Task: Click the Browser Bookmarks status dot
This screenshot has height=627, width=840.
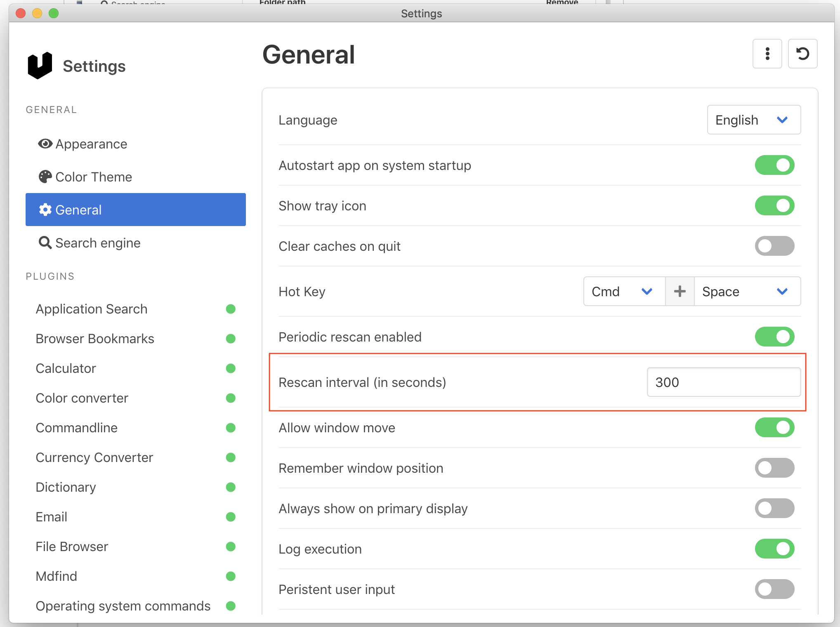Action: pyautogui.click(x=231, y=338)
